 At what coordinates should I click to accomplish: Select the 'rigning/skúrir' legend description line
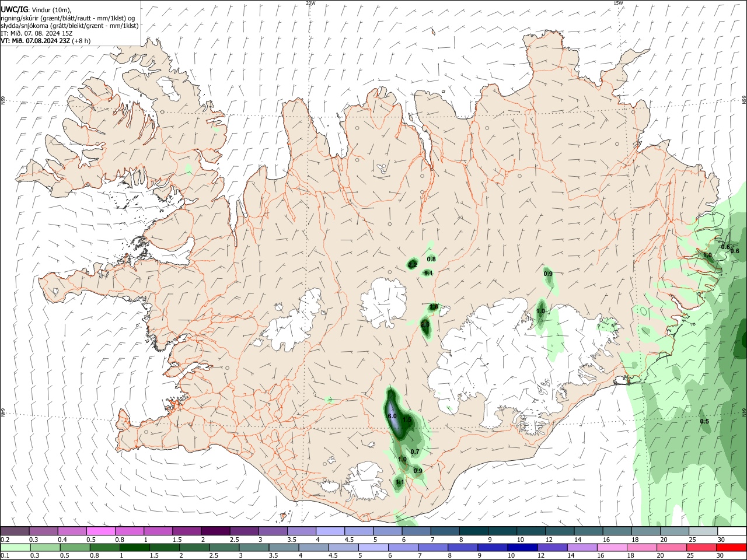pos(68,17)
